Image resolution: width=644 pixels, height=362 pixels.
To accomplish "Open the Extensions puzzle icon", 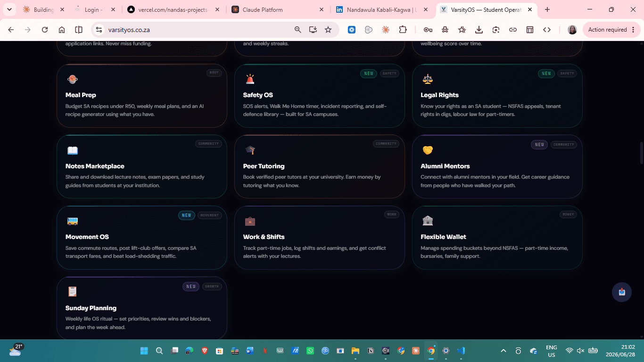I will (403, 30).
